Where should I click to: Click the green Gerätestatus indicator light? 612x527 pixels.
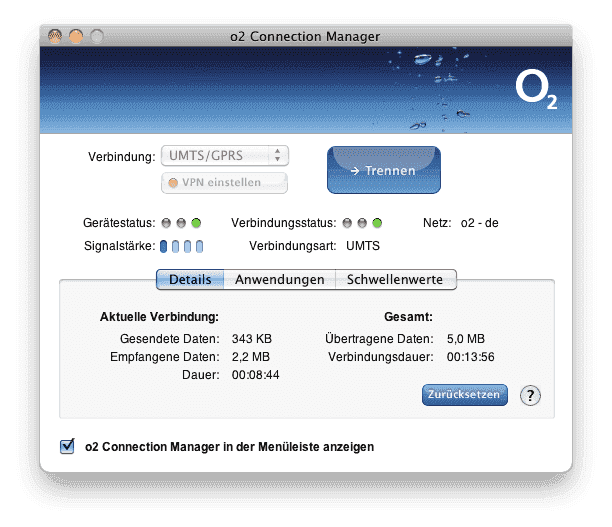[196, 223]
